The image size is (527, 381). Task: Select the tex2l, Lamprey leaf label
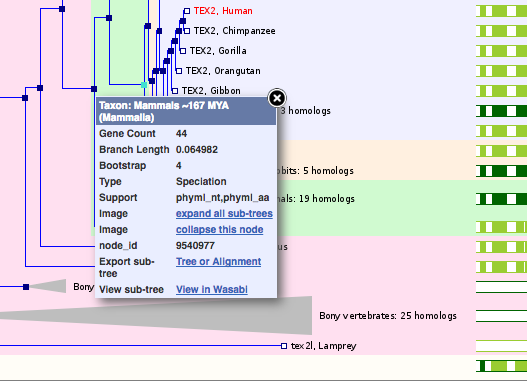[323, 346]
